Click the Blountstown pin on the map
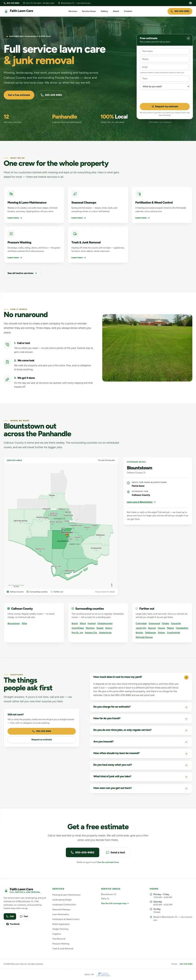Image resolution: width=196 pixels, height=980 pixels. 67,535
